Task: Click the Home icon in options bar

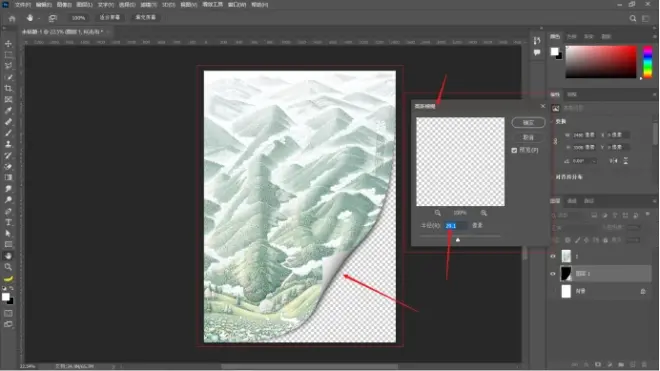Action: point(12,18)
